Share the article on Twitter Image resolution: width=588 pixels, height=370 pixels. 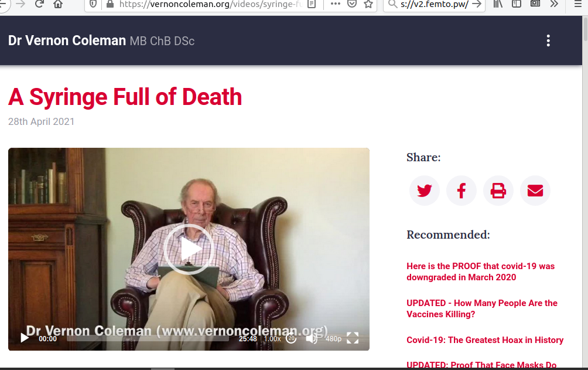[424, 191]
